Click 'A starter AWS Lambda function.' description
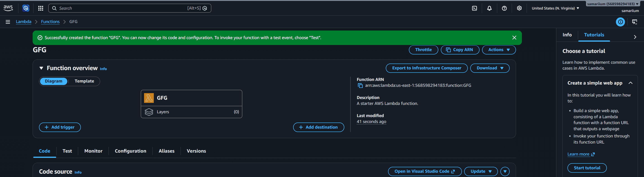 point(387,104)
